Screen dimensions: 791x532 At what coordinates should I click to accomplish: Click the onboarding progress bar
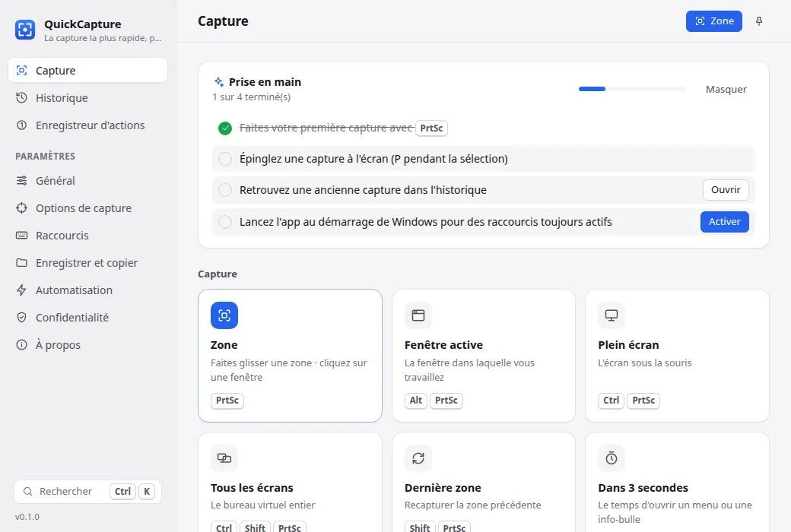[631, 89]
